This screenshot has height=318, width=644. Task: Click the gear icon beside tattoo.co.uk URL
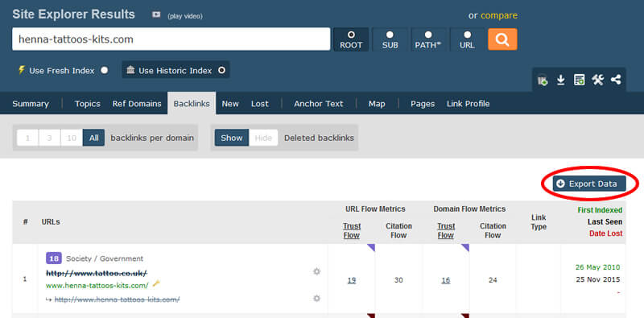tap(316, 271)
